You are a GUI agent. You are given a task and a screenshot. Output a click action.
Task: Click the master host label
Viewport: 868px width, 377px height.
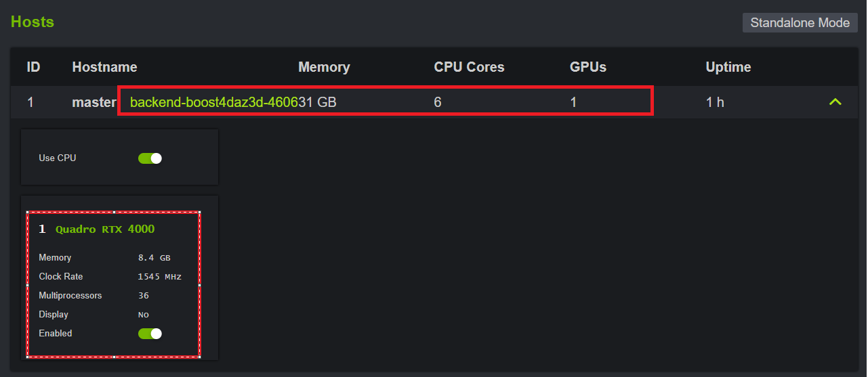pos(94,102)
